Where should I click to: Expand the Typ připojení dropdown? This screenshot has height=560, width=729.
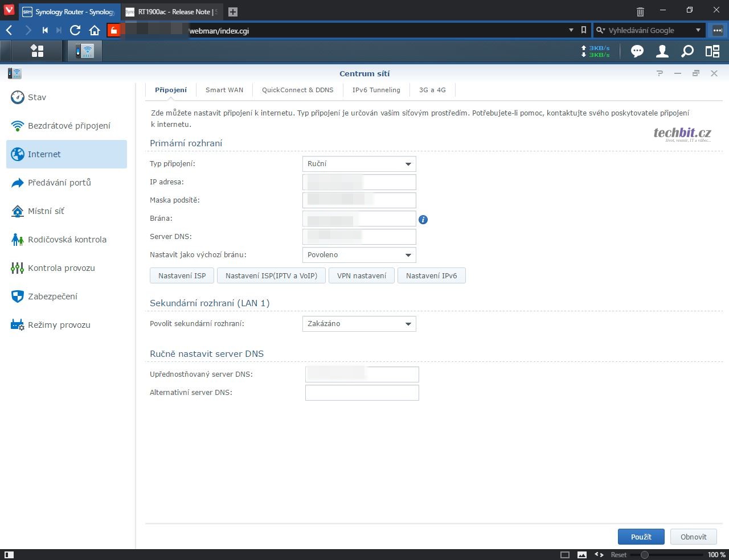tap(359, 164)
